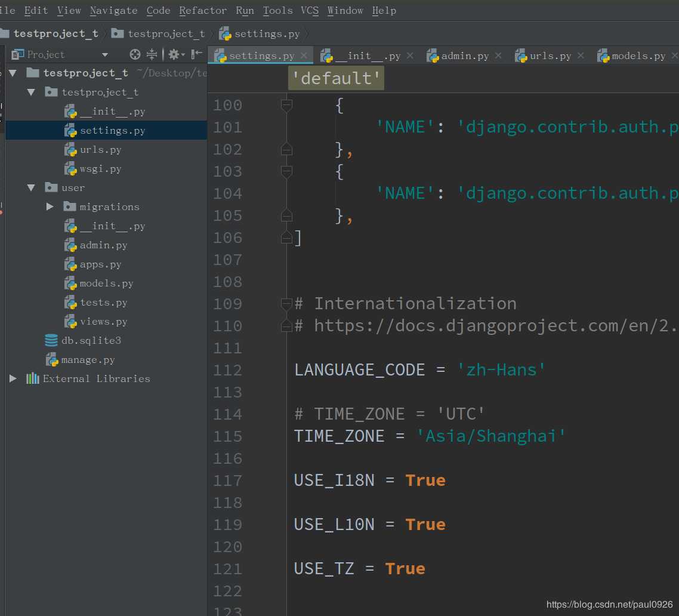679x616 pixels.
Task: Click the fold end marker at line 106
Action: (x=286, y=237)
